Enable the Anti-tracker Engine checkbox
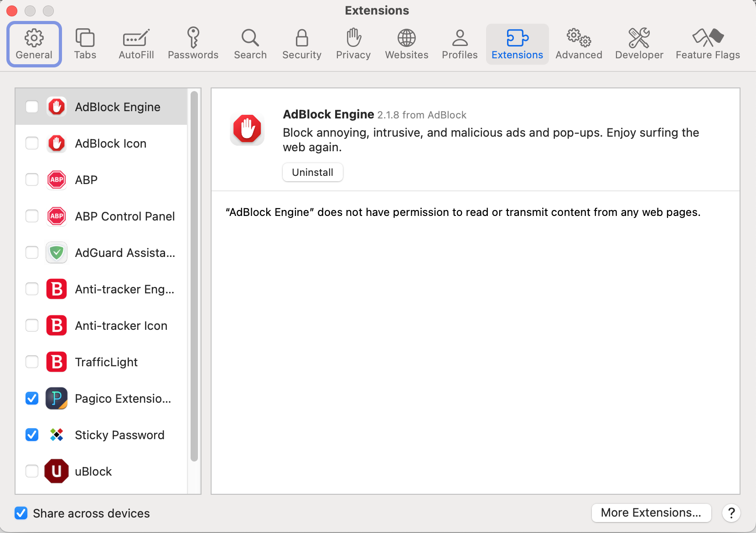756x533 pixels. click(x=32, y=289)
